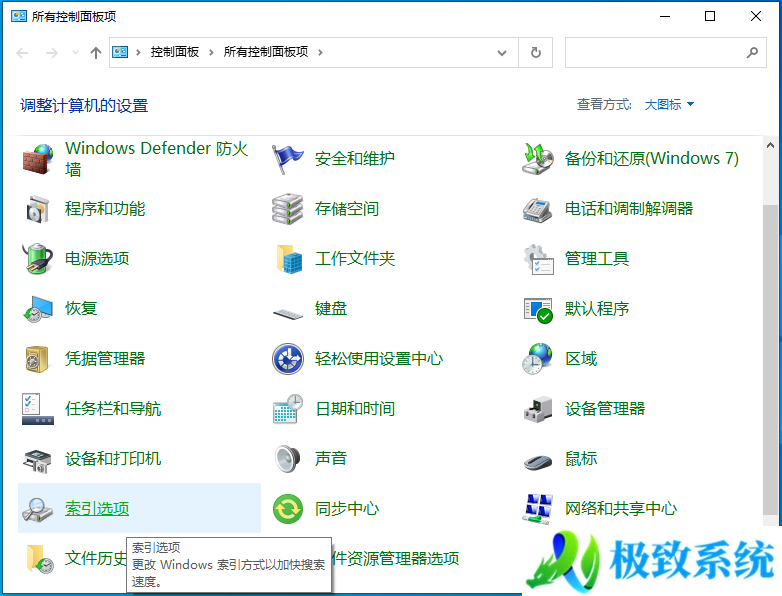Open the recent locations dropdown arrow
This screenshot has width=782, height=596.
(x=75, y=52)
